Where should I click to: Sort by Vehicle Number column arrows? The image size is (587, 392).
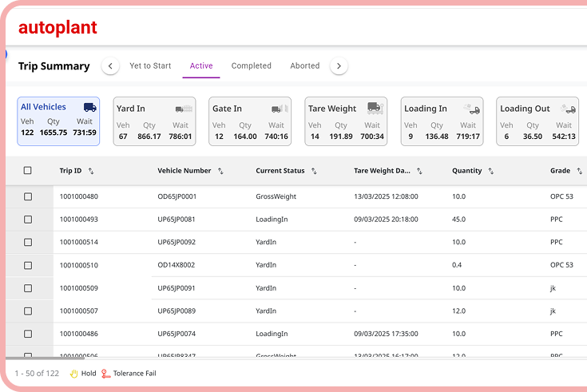[220, 171]
